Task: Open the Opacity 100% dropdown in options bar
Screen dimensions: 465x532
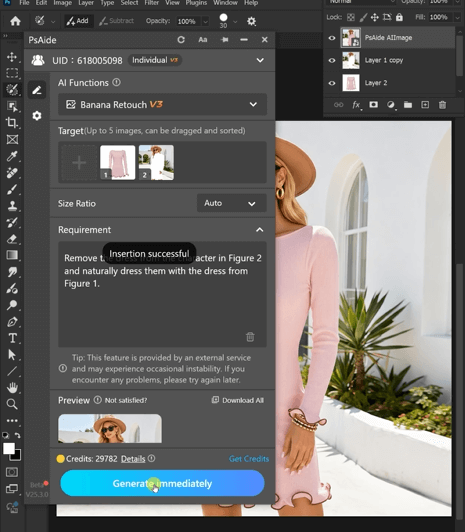Action: click(x=205, y=21)
